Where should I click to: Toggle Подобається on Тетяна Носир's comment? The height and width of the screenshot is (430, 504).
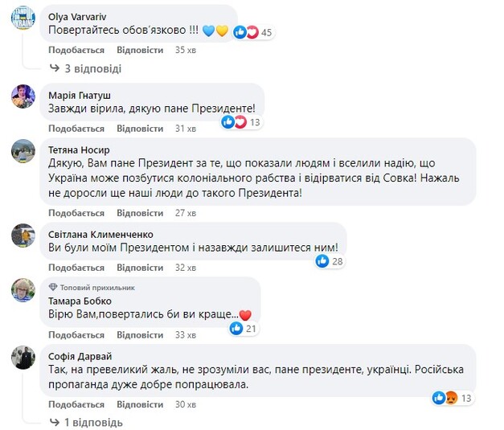(76, 213)
